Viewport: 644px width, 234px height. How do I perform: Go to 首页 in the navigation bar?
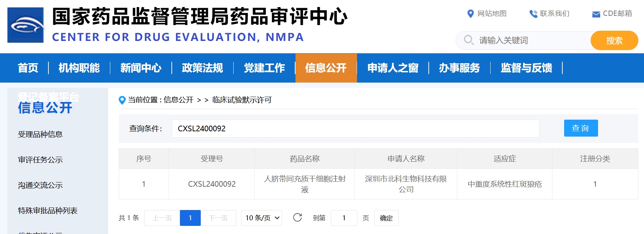28,68
